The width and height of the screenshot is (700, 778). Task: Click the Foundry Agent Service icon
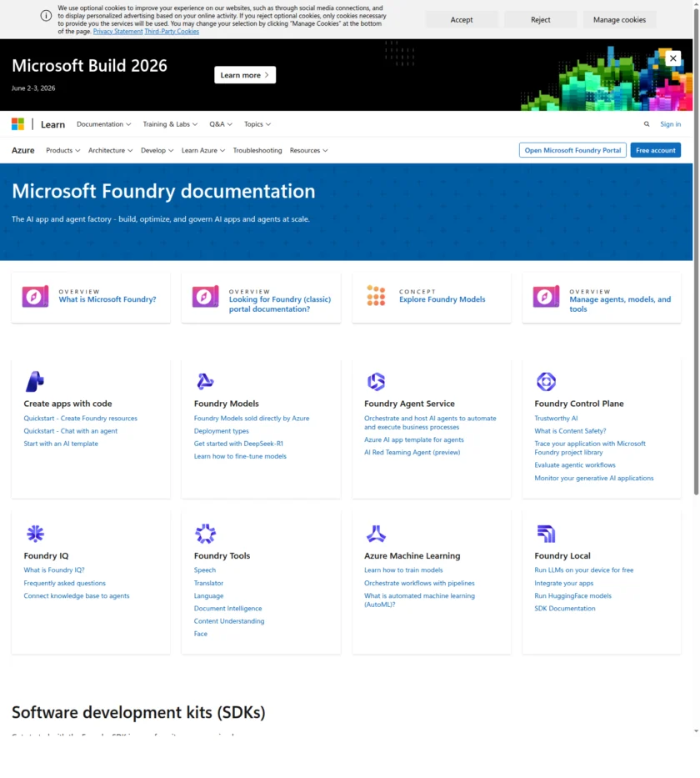pos(375,381)
